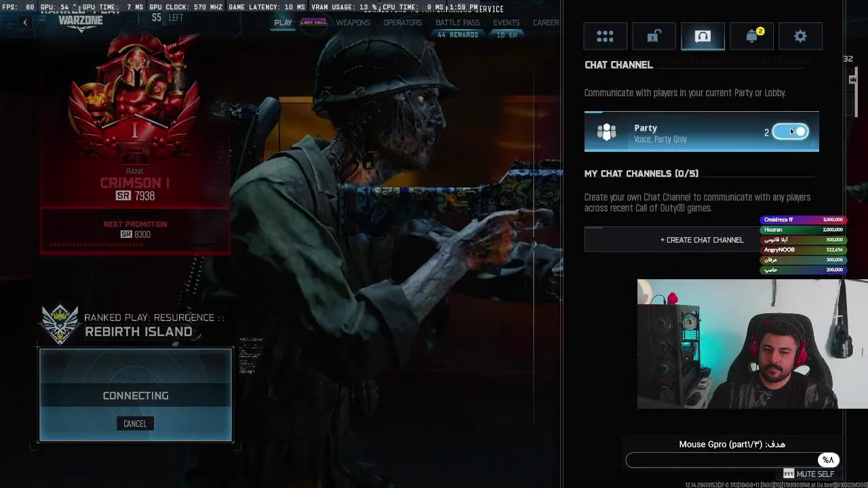868x488 pixels.
Task: Click the MUTE SELF prompt
Action: 809,474
